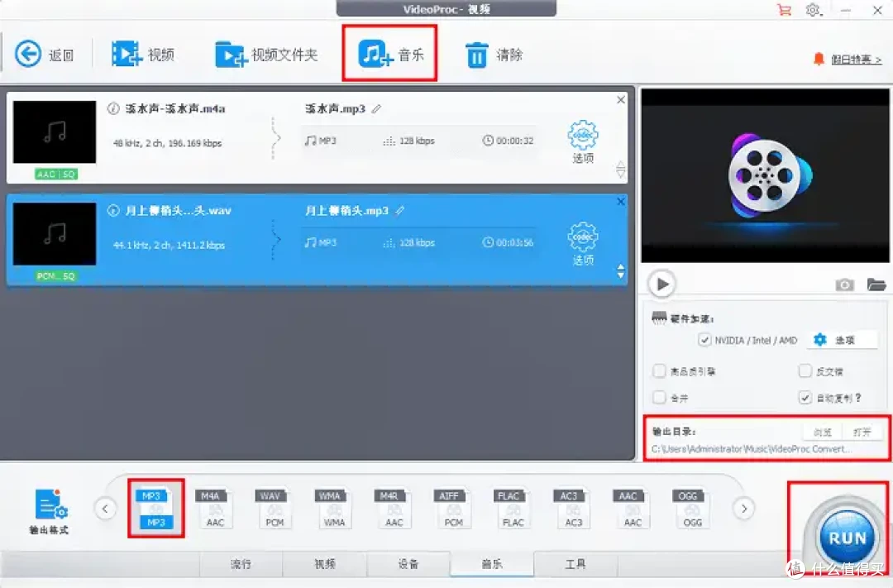The height and width of the screenshot is (588, 893).
Task: Open the output directory with 打开
Action: (862, 432)
